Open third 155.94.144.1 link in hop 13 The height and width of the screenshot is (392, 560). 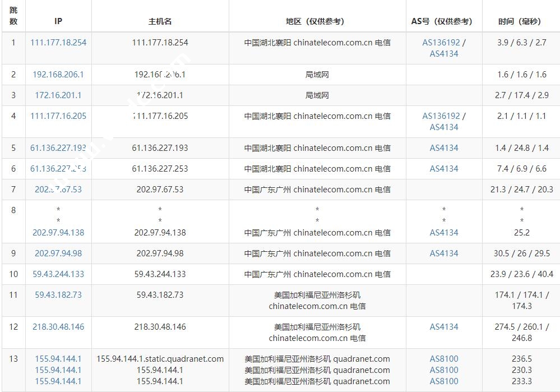58,381
